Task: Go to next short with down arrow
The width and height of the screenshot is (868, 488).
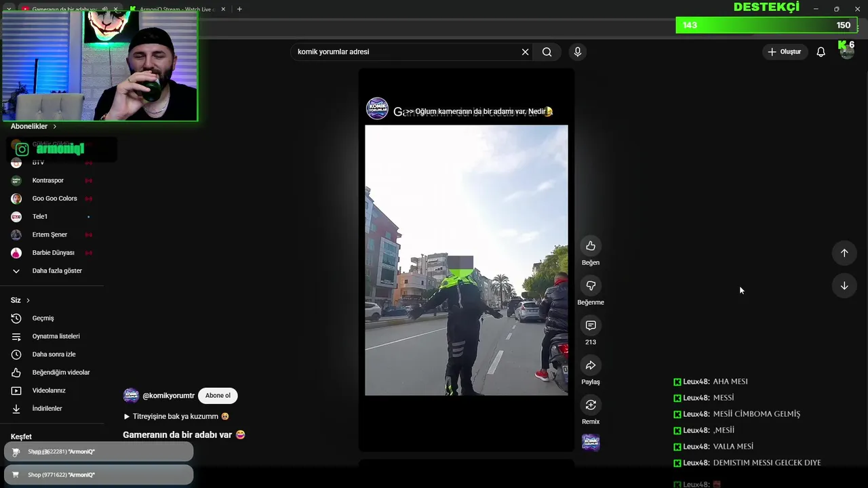Action: (x=844, y=286)
